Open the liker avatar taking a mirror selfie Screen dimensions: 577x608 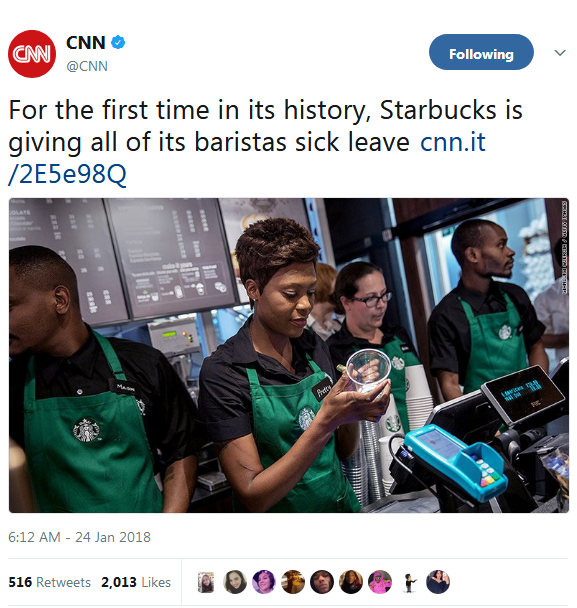click(x=438, y=582)
